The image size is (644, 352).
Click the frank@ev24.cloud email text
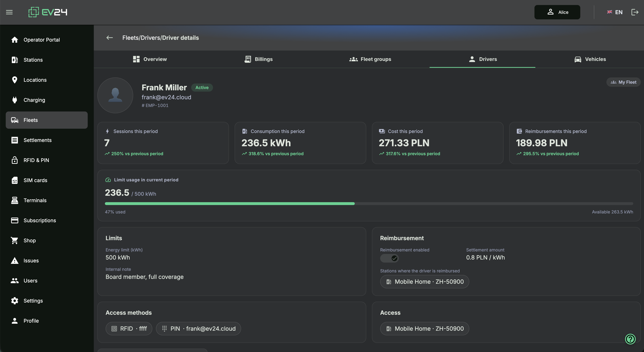point(166,97)
